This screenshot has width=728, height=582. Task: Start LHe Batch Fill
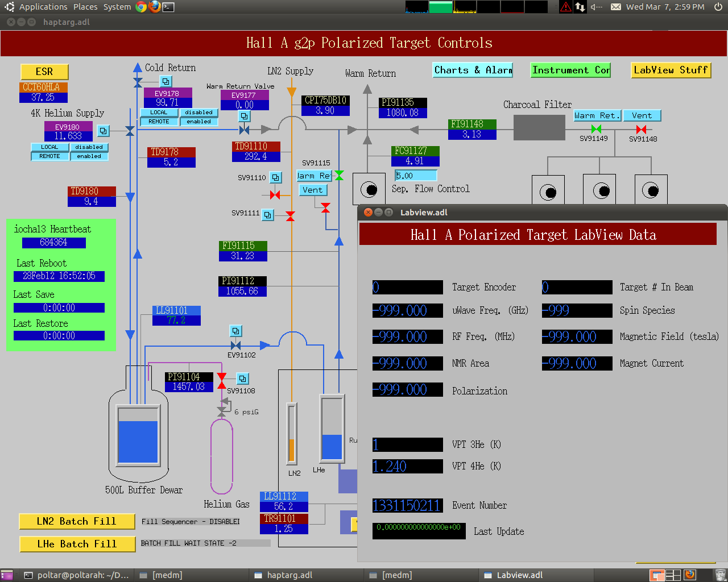(x=77, y=544)
